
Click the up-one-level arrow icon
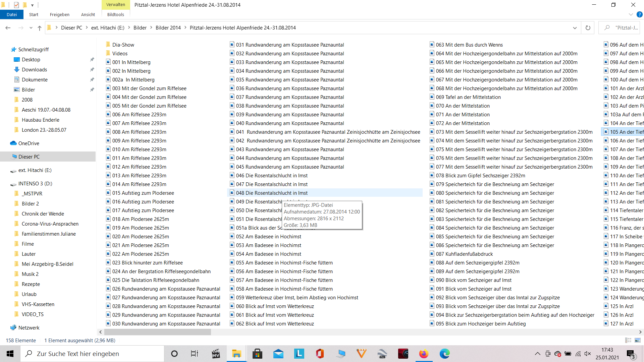click(x=40, y=28)
